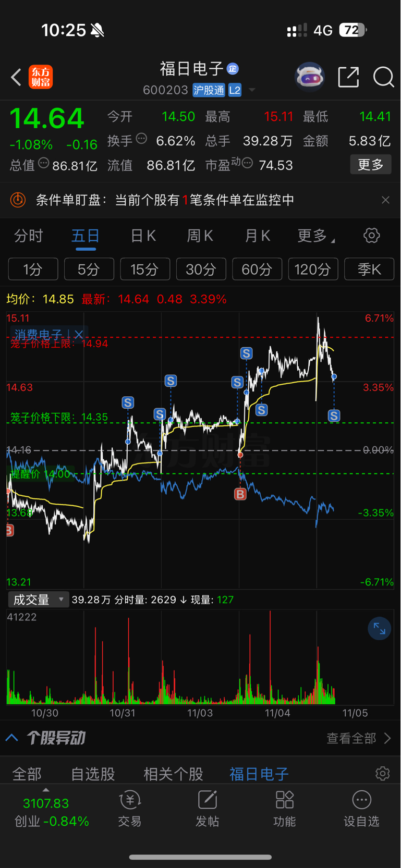Tap the back arrow icon
Viewport: 401px width, 868px height.
point(16,77)
